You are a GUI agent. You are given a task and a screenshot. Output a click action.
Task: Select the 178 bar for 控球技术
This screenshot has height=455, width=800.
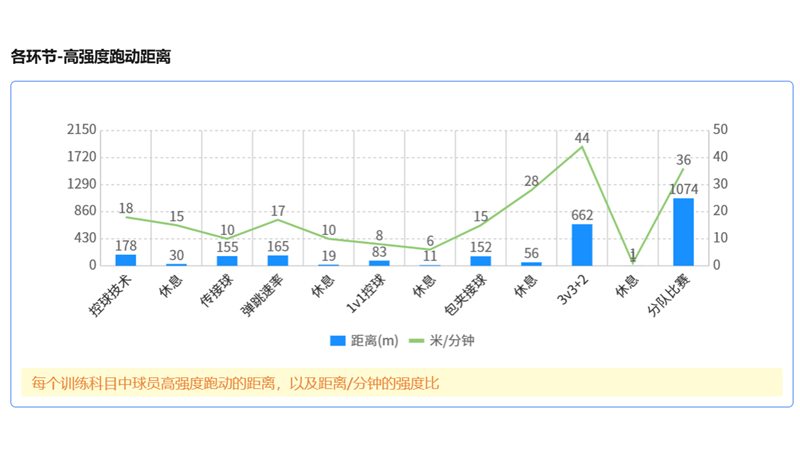126,260
